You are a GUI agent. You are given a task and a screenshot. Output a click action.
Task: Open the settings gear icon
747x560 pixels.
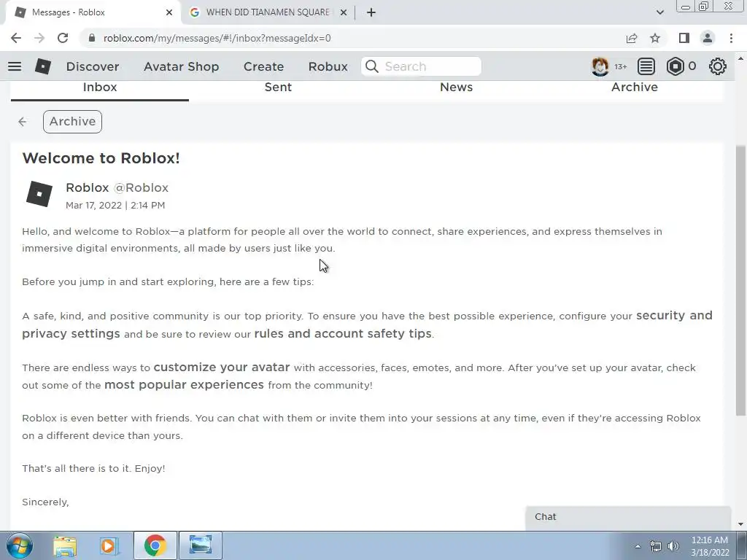pos(718,66)
